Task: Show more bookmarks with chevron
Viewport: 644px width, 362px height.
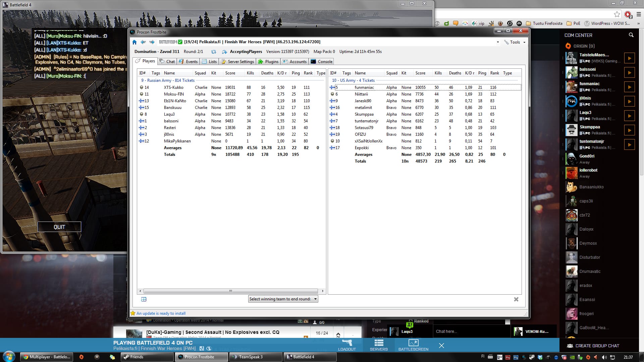Action: [638, 23]
